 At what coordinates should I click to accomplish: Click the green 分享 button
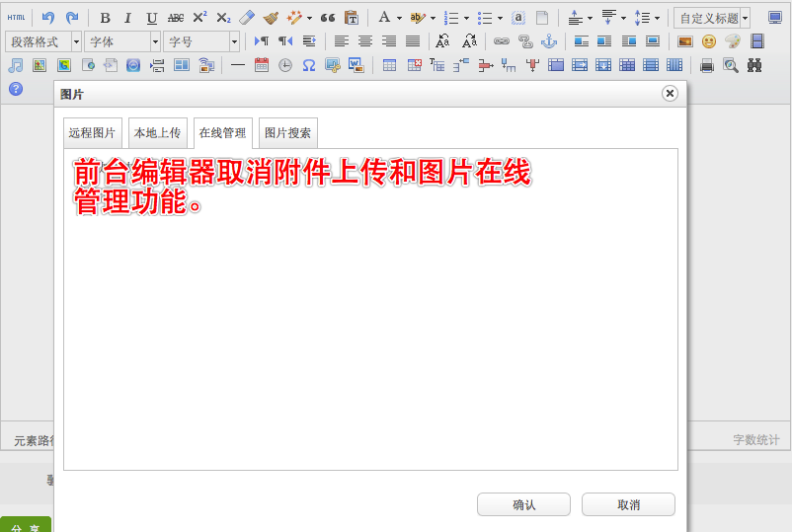point(26,525)
